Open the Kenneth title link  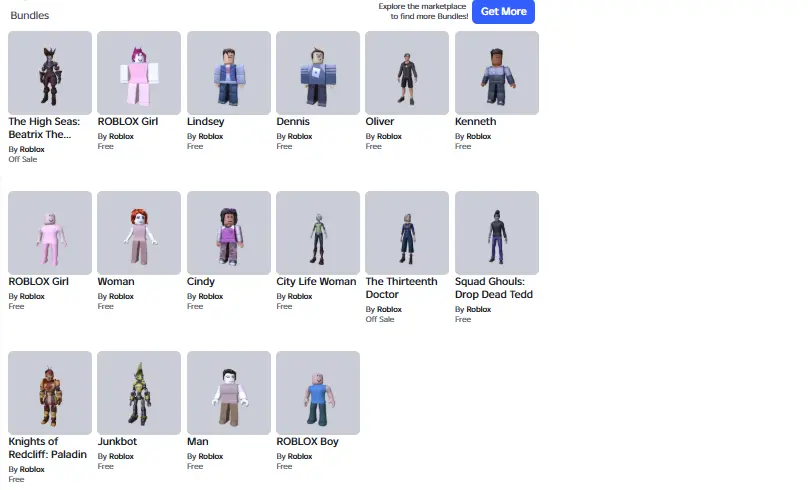pyautogui.click(x=476, y=122)
